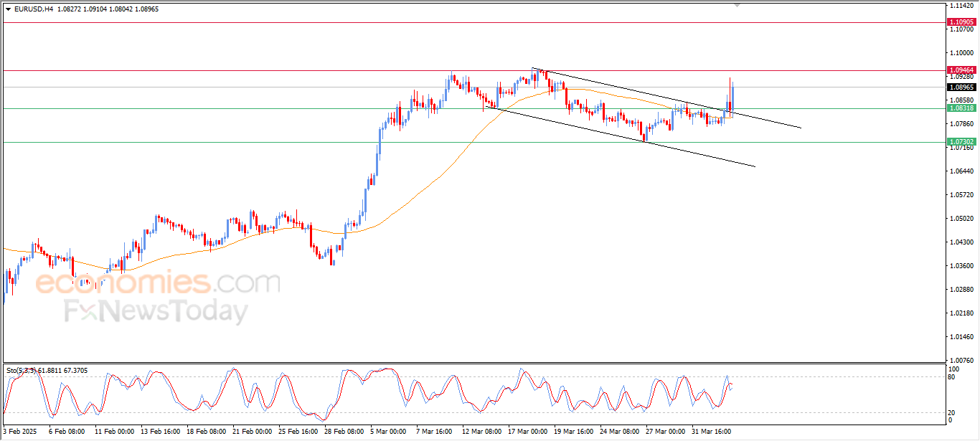Image resolution: width=980 pixels, height=441 pixels.
Task: Click the small triangle before EURUSD,H4
Action: pyautogui.click(x=8, y=9)
